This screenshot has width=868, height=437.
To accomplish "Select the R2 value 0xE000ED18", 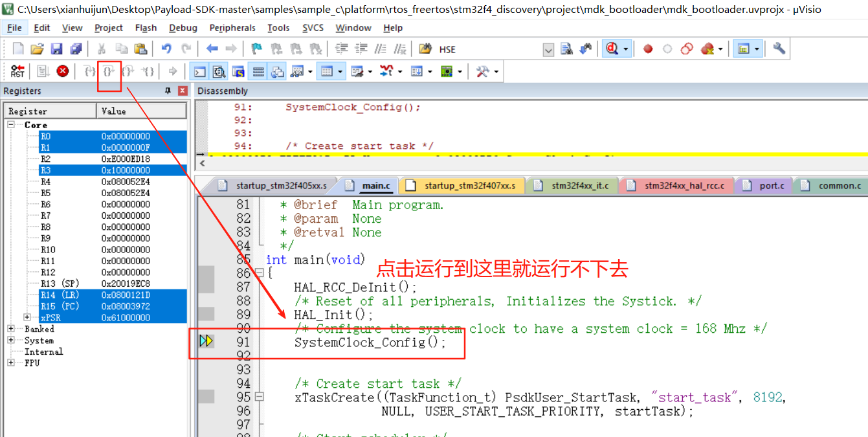I will click(x=126, y=159).
